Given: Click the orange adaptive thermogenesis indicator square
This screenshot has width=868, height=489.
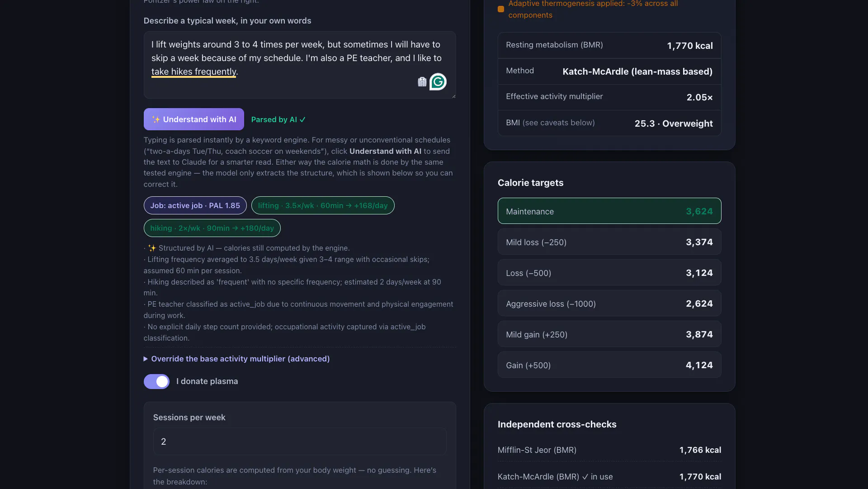Looking at the screenshot, I should (x=501, y=9).
